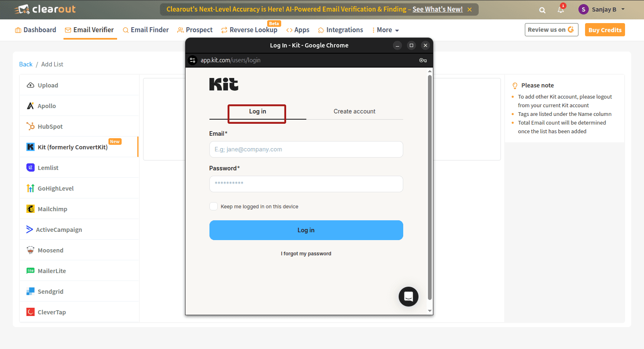Image resolution: width=644 pixels, height=349 pixels.
Task: Switch to the Create account tab
Action: click(x=355, y=111)
